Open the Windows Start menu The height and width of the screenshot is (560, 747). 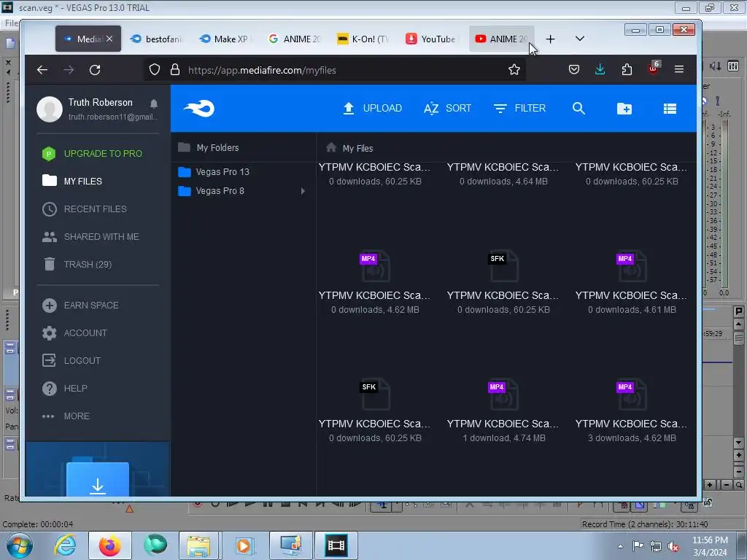point(19,545)
